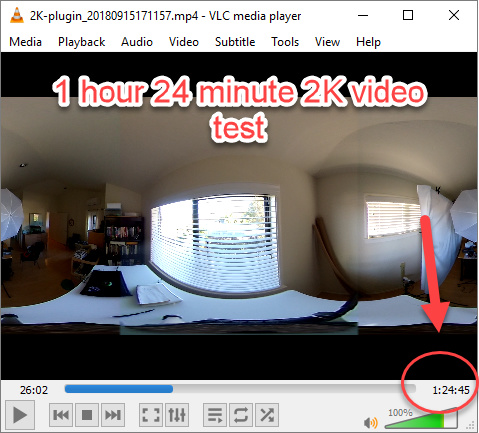The height and width of the screenshot is (433, 479).
Task: Open extended settings equalizer icon
Action: click(177, 415)
